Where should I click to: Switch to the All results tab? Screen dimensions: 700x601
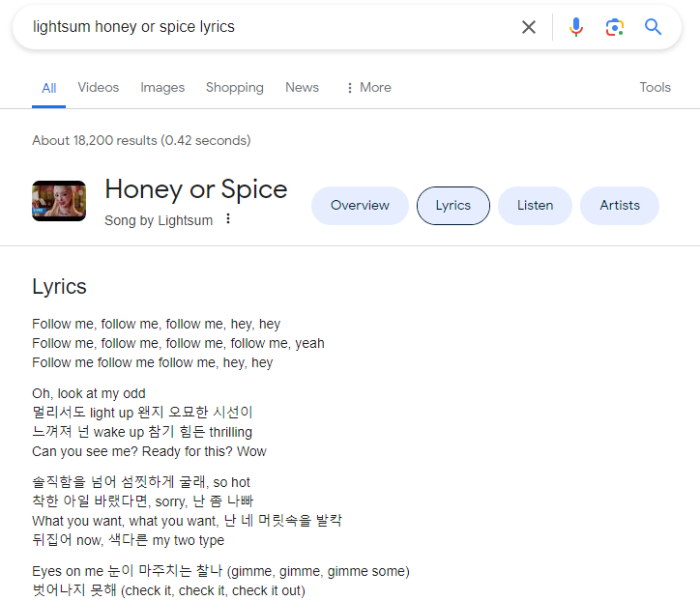[48, 88]
